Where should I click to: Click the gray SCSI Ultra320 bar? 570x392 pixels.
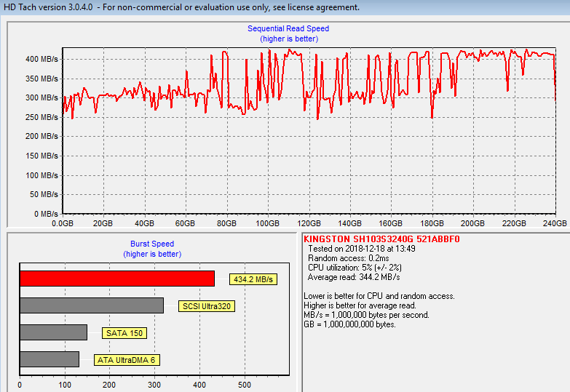pyautogui.click(x=92, y=305)
